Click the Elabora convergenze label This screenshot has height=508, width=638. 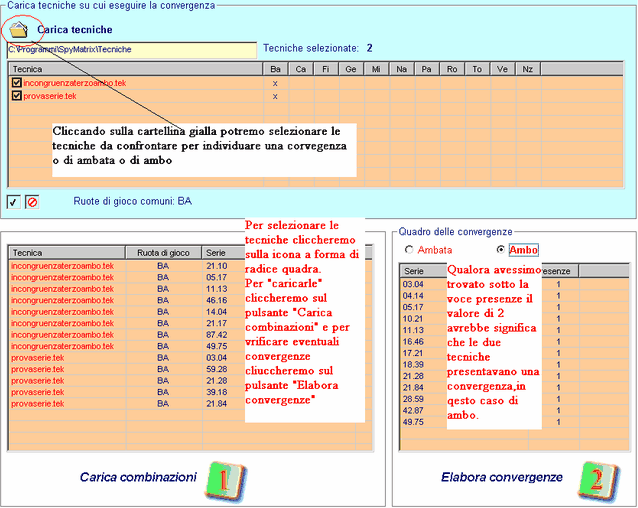[x=502, y=477]
